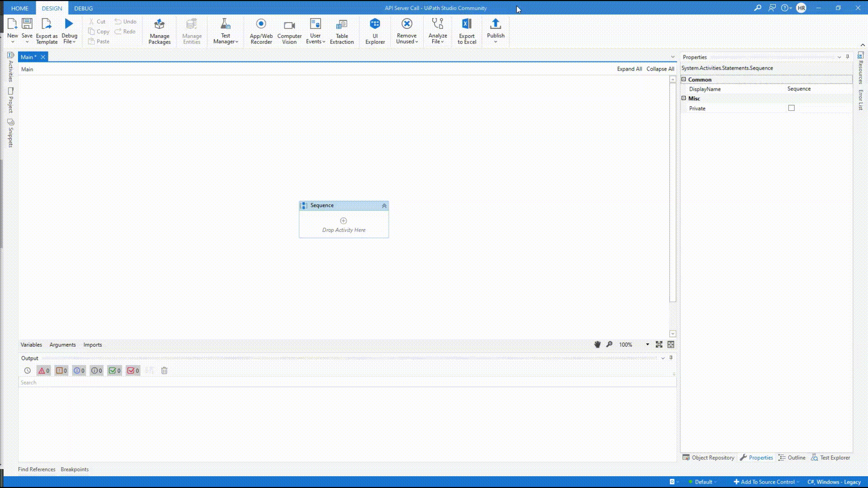Pin the Output panel
Image resolution: width=868 pixels, height=488 pixels.
[671, 357]
